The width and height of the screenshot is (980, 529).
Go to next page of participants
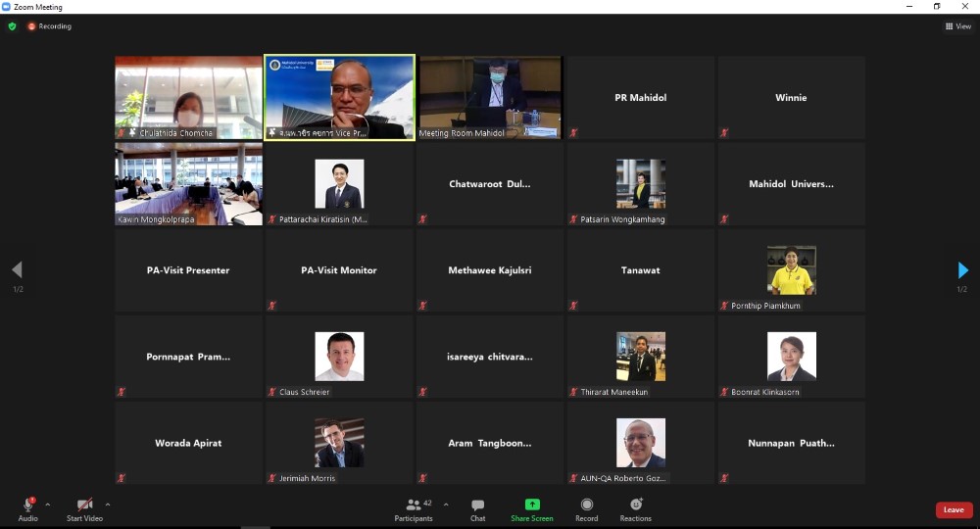[x=963, y=270]
